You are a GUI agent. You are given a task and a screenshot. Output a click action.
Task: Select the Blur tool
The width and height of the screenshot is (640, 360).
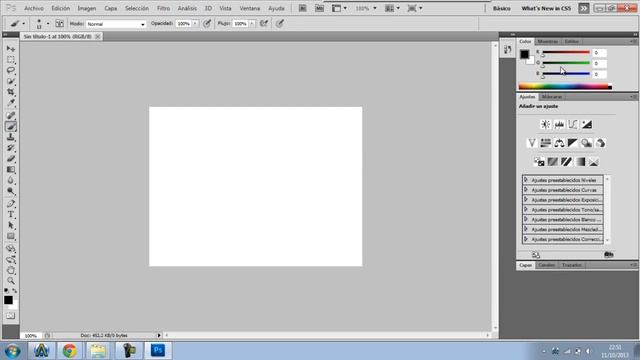coord(11,180)
